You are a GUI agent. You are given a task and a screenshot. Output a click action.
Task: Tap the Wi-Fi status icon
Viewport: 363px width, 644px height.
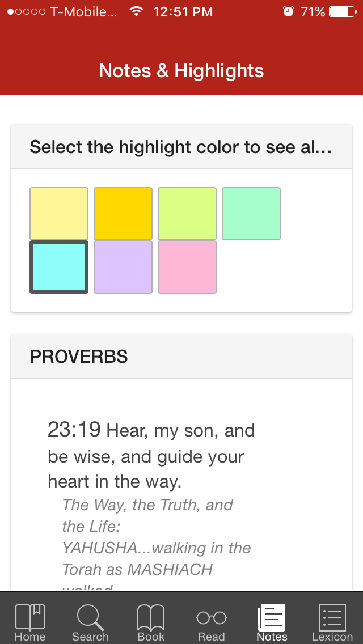(x=136, y=11)
